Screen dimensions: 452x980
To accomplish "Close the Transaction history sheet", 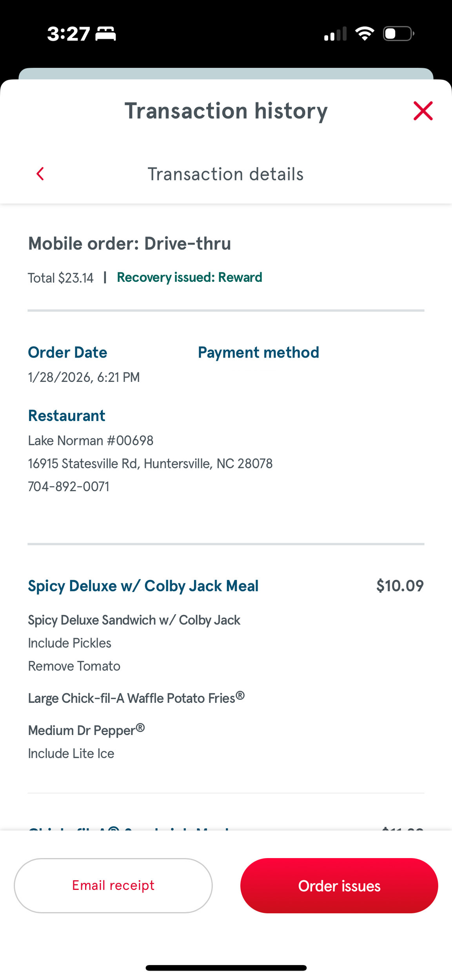I will point(423,111).
